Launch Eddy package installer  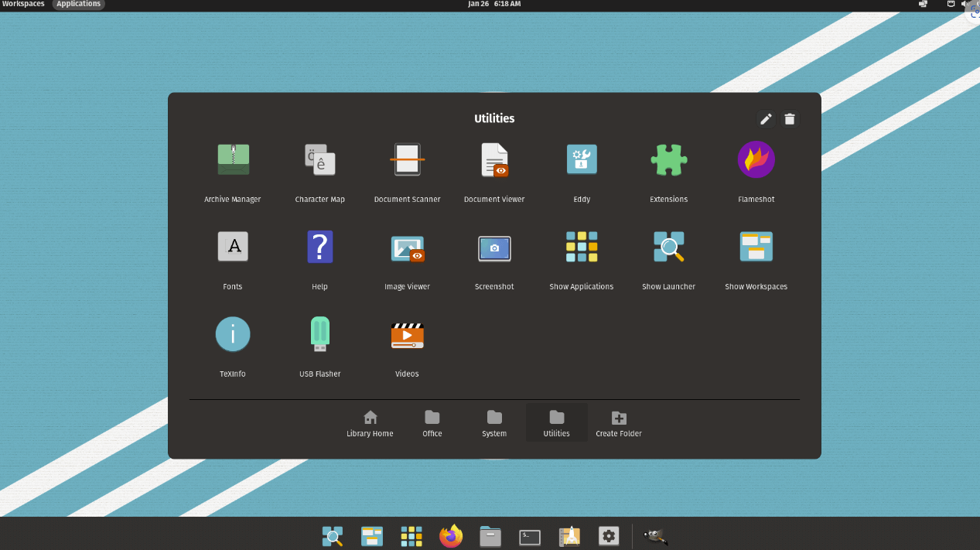tap(582, 171)
